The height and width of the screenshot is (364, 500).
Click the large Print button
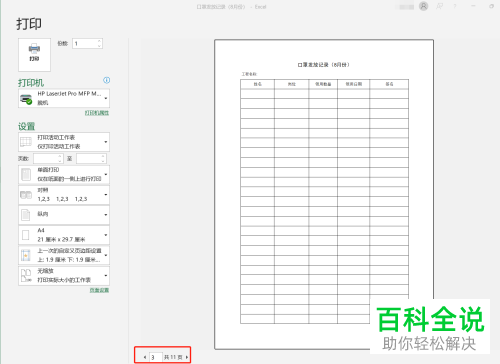click(x=34, y=55)
